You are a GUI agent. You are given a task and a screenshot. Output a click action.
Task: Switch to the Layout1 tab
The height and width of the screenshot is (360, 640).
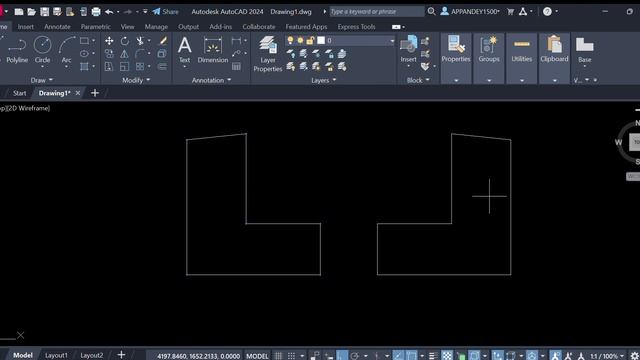click(x=56, y=356)
